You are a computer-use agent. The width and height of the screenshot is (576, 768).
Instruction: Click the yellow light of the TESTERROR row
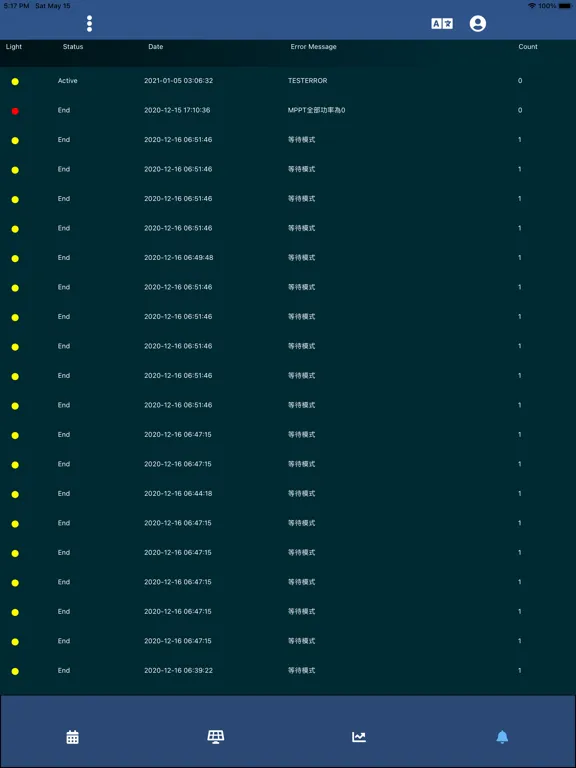pyautogui.click(x=15, y=82)
